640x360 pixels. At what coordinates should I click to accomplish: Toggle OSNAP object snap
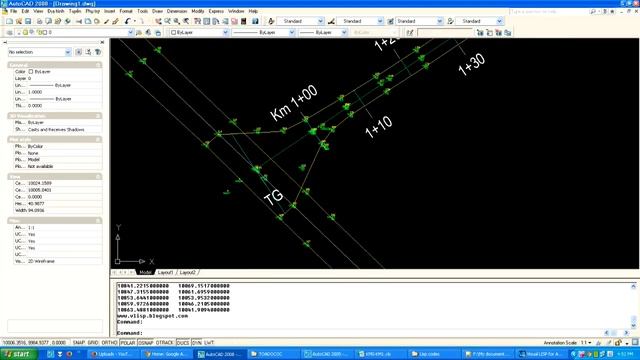146,343
